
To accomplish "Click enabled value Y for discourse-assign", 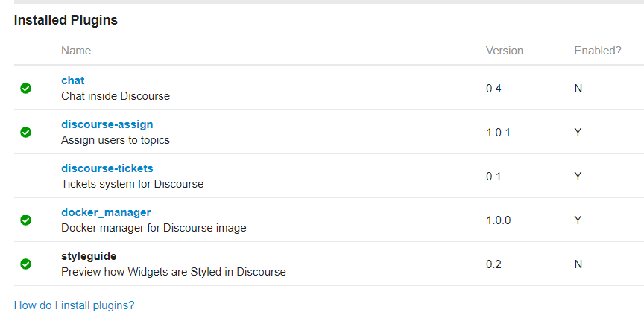I will (578, 133).
